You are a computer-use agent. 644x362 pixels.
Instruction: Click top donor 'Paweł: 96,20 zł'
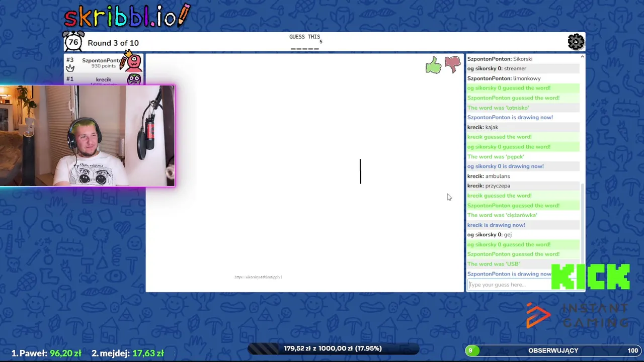46,353
